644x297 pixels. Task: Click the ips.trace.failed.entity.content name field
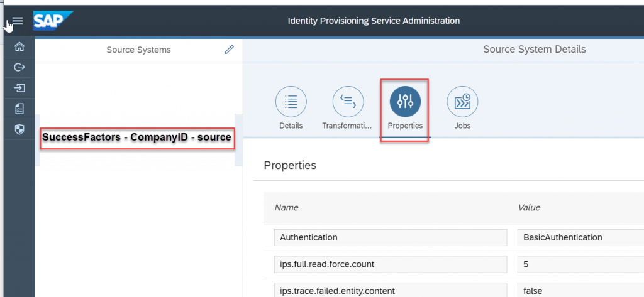pos(391,291)
